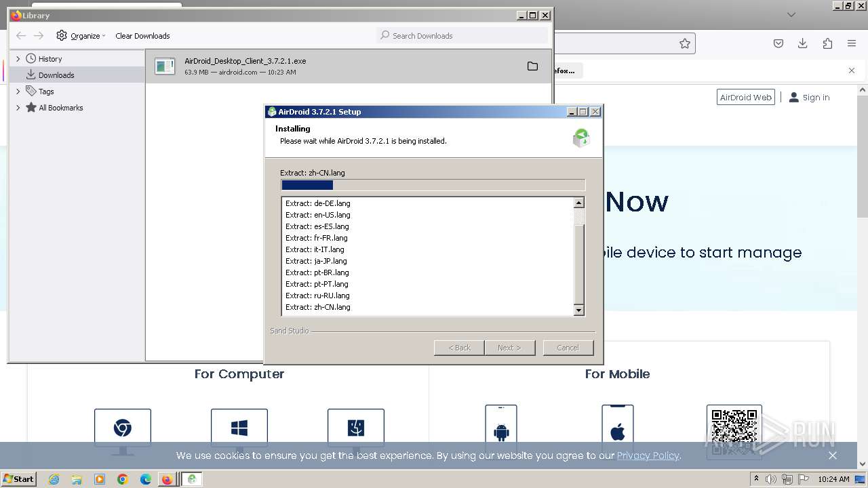Go back in the Library window

click(x=21, y=36)
